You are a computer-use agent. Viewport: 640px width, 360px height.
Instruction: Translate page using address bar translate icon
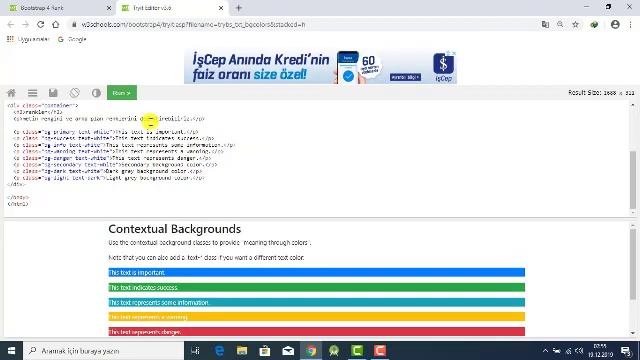pyautogui.click(x=545, y=24)
